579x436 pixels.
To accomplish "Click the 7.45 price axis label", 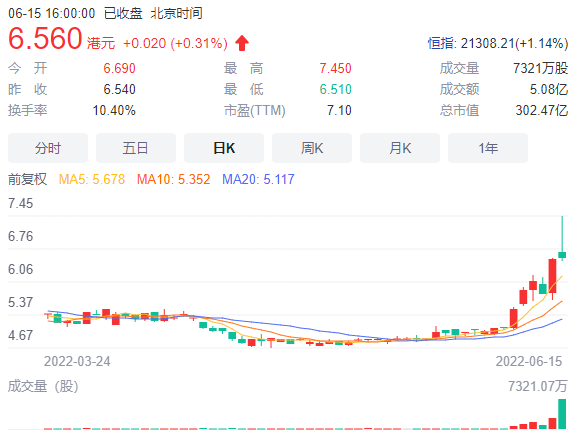I will pyautogui.click(x=21, y=203).
